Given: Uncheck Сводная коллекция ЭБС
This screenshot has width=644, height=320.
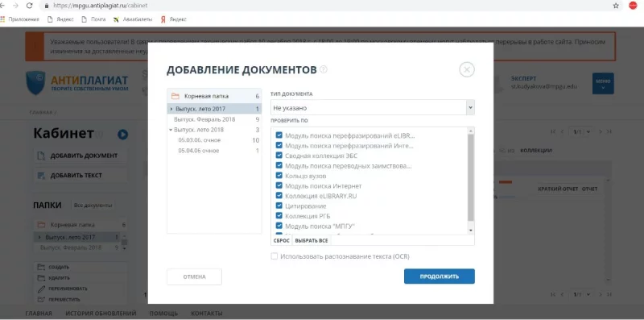Looking at the screenshot, I should click(x=279, y=156).
